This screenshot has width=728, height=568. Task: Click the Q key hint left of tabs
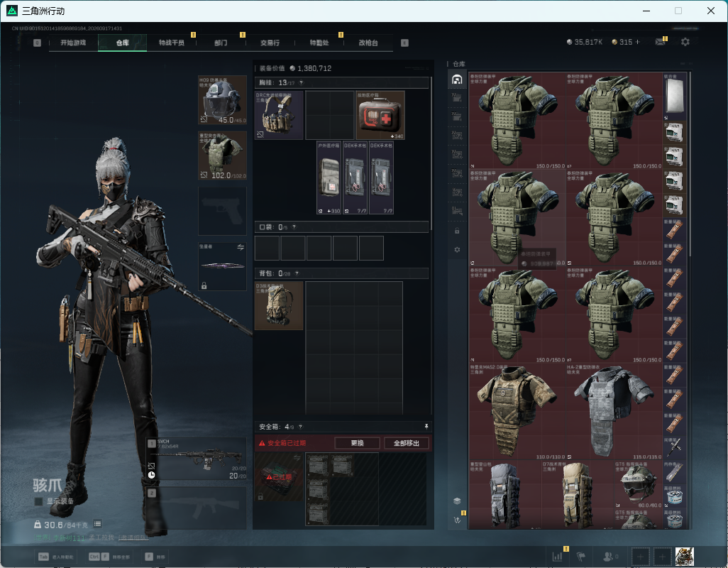[37, 43]
